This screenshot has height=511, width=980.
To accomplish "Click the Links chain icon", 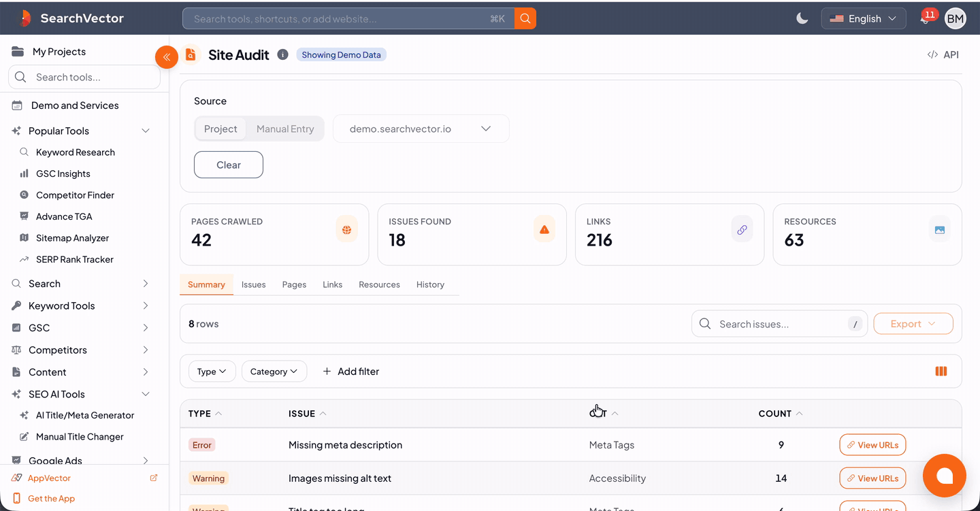I will (742, 230).
